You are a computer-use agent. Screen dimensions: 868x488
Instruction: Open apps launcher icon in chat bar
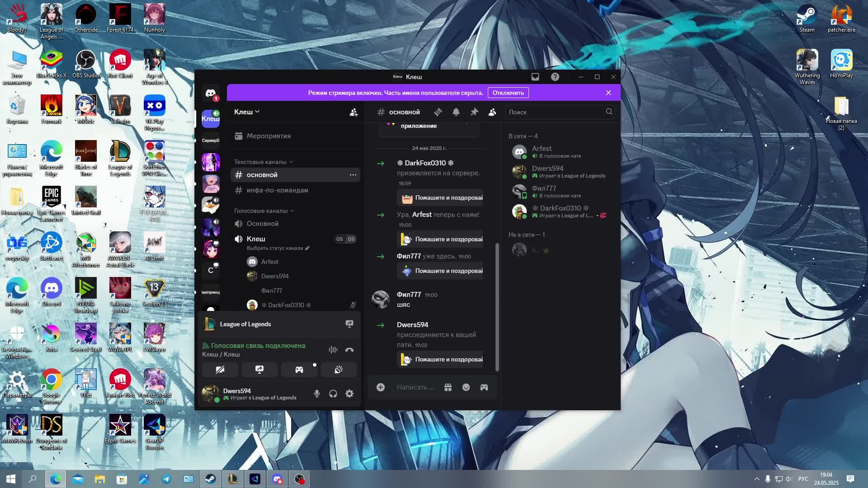point(484,387)
